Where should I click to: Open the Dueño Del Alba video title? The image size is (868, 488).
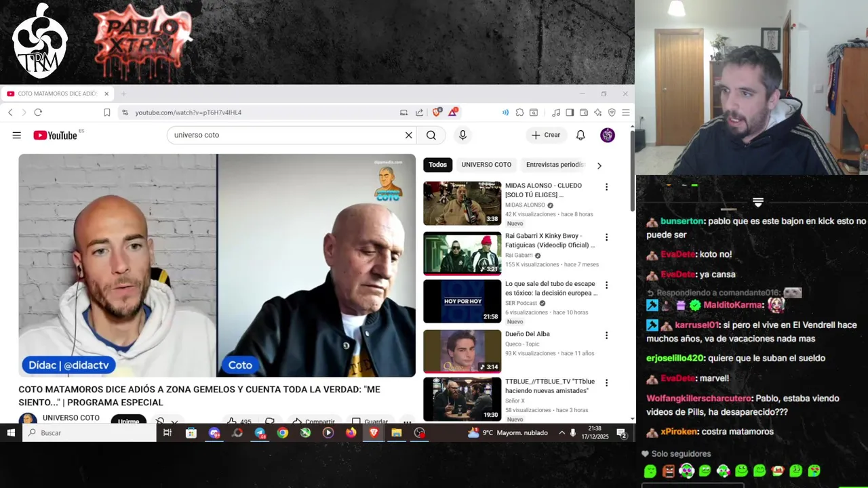coord(528,334)
